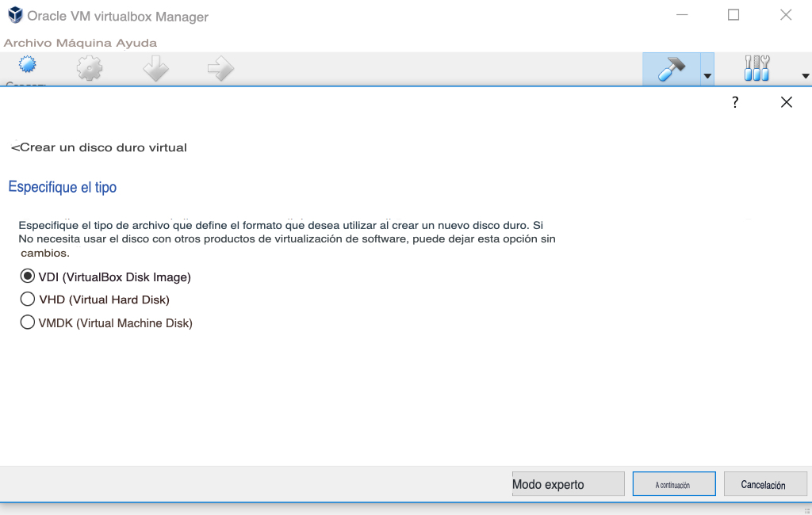Click the New machine blue starburst icon
The image size is (812, 515).
click(28, 65)
